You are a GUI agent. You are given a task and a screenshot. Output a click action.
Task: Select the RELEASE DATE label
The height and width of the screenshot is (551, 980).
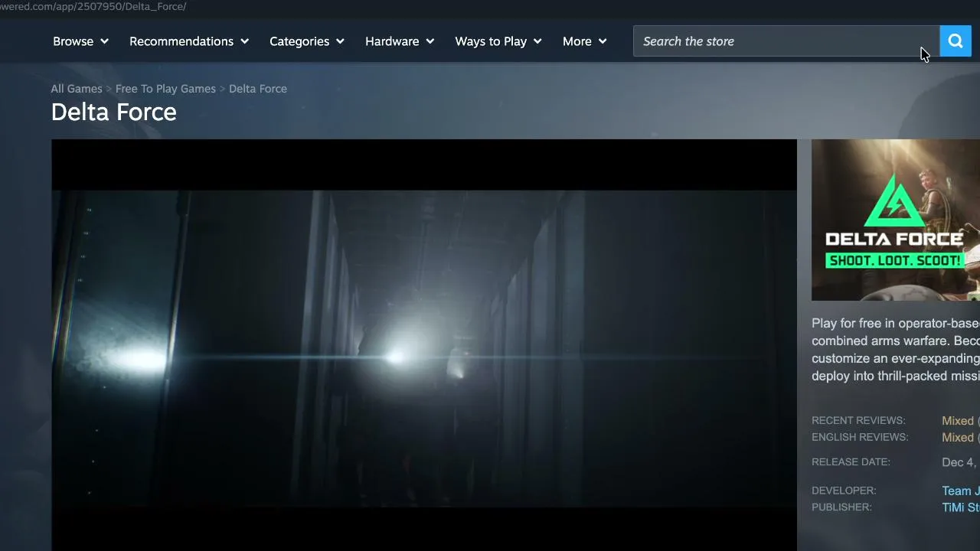851,462
